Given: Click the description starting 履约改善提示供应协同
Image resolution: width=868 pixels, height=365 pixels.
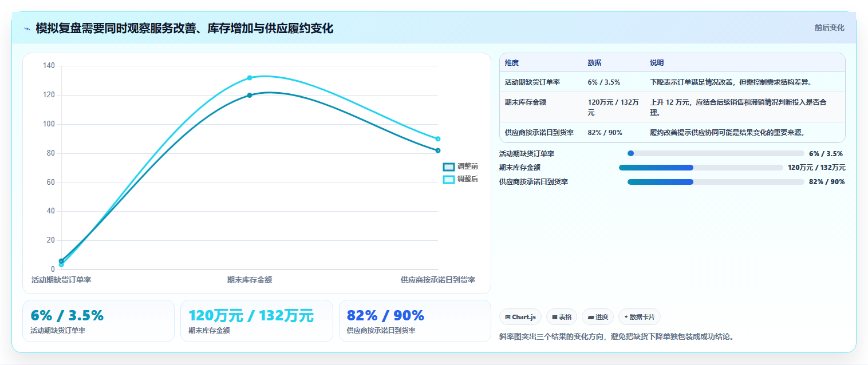Looking at the screenshot, I should coord(727,132).
